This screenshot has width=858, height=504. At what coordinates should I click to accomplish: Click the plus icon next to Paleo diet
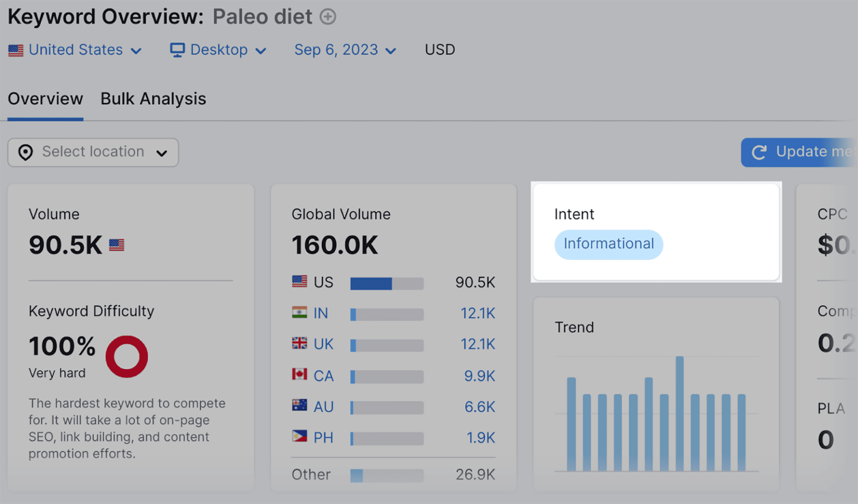point(328,16)
